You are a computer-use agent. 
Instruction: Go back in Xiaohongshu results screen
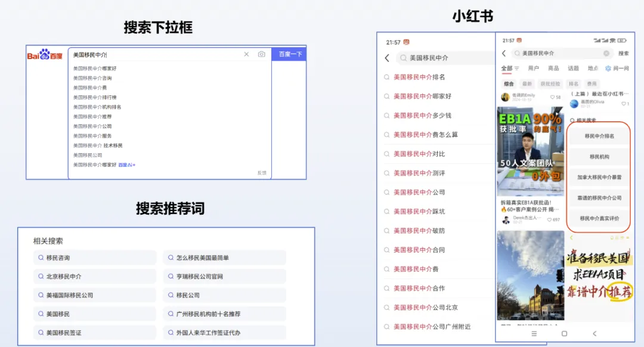[x=504, y=54]
